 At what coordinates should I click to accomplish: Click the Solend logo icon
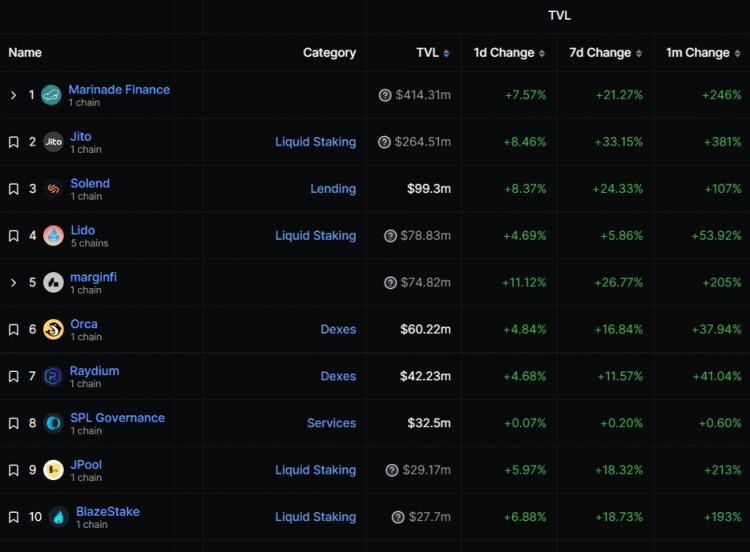point(53,188)
